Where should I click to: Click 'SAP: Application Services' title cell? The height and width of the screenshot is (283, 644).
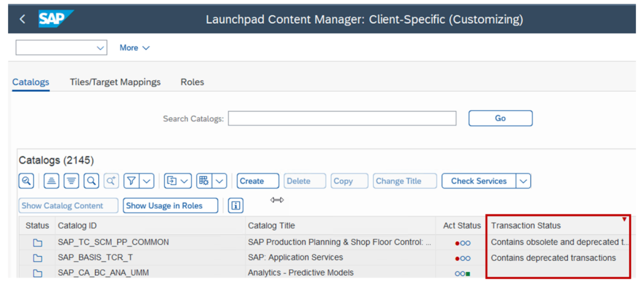click(x=340, y=258)
